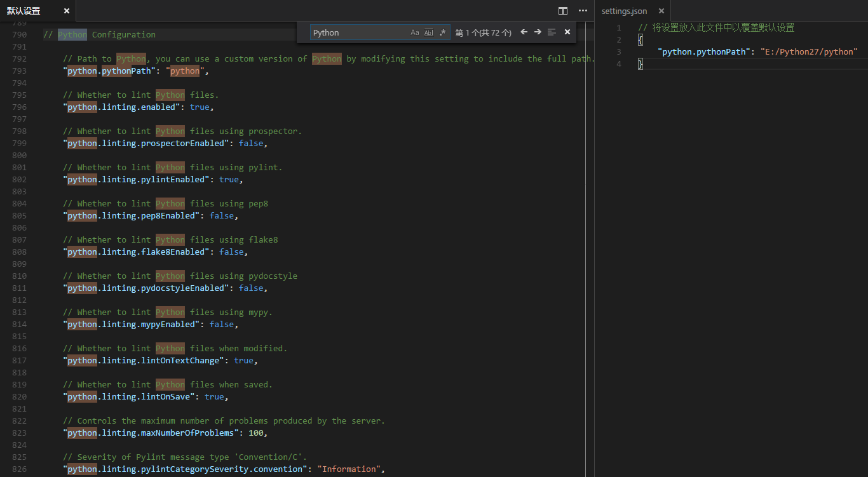
Task: Close the settings.json tab
Action: [x=661, y=11]
